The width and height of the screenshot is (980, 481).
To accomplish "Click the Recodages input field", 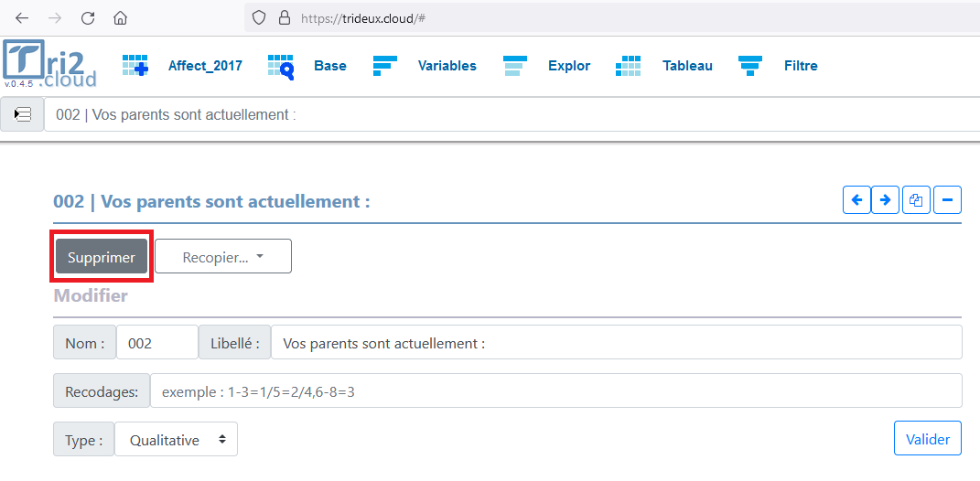I will click(556, 391).
